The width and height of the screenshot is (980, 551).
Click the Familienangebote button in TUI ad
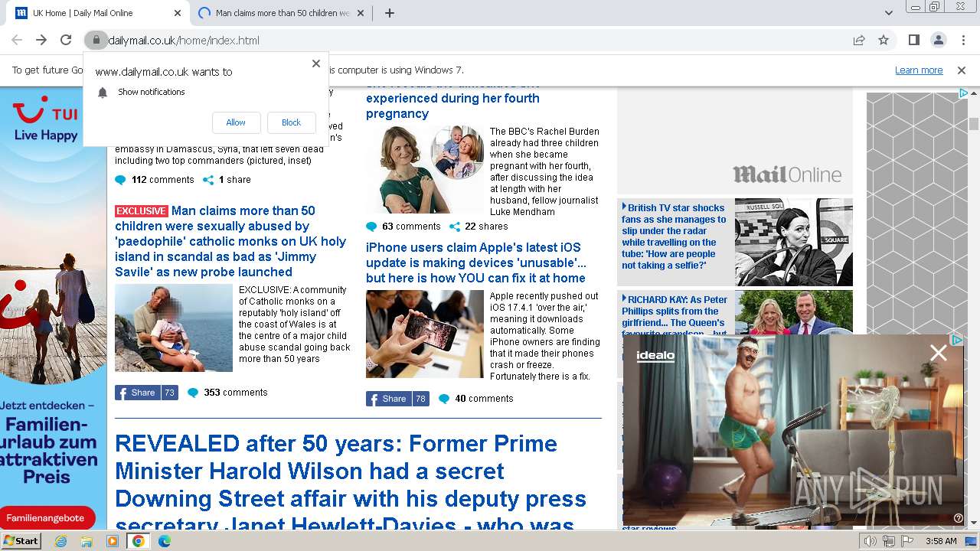(46, 518)
